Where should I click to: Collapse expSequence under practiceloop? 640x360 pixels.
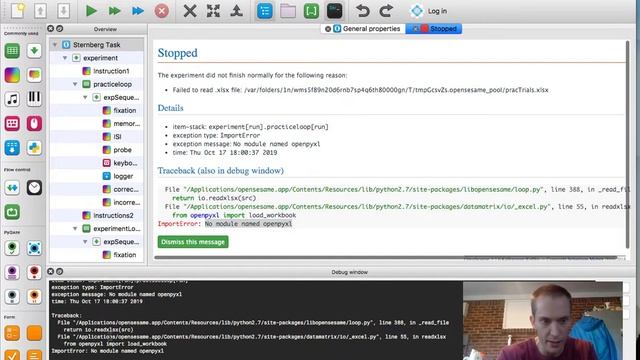85,97
